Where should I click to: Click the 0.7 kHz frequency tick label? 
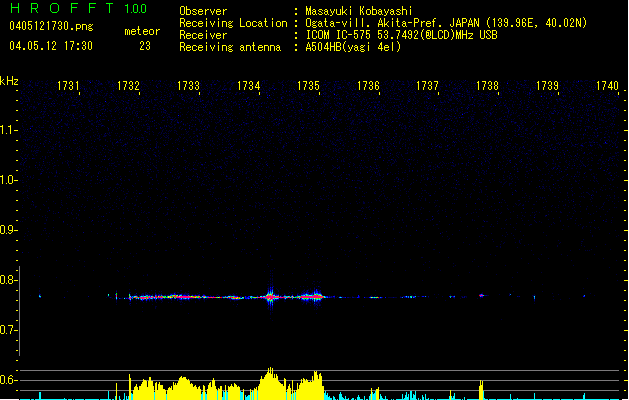pos(8,330)
